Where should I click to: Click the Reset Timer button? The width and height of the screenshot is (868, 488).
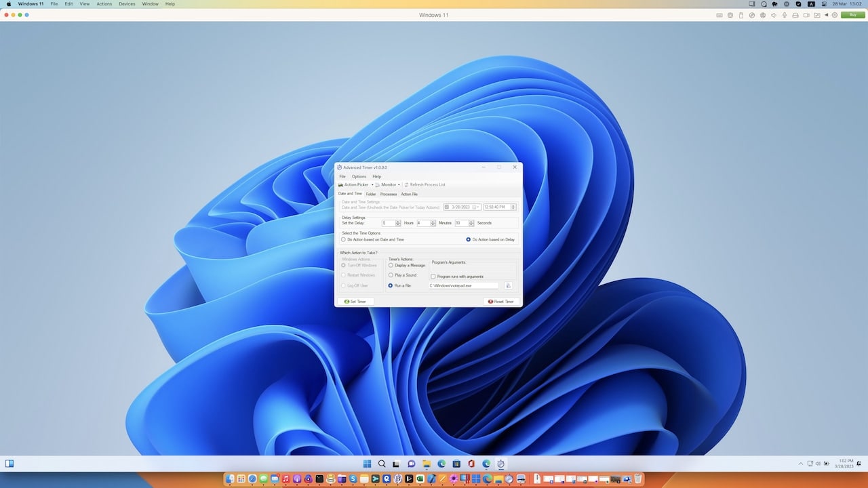(501, 302)
